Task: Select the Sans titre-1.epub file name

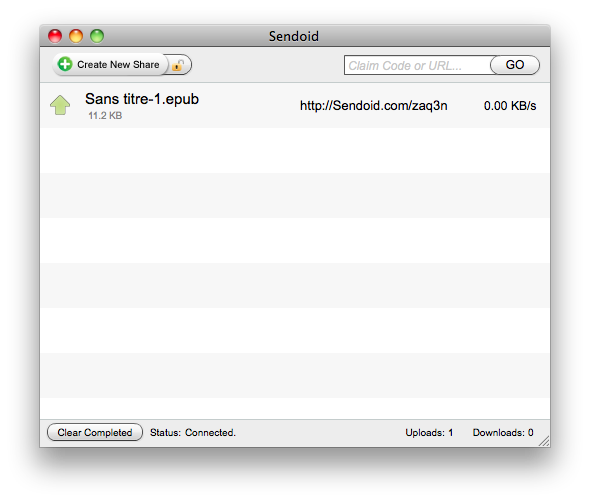Action: coord(142,99)
